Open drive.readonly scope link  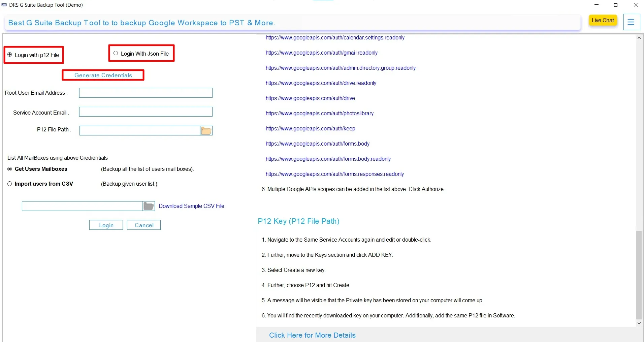(x=321, y=83)
